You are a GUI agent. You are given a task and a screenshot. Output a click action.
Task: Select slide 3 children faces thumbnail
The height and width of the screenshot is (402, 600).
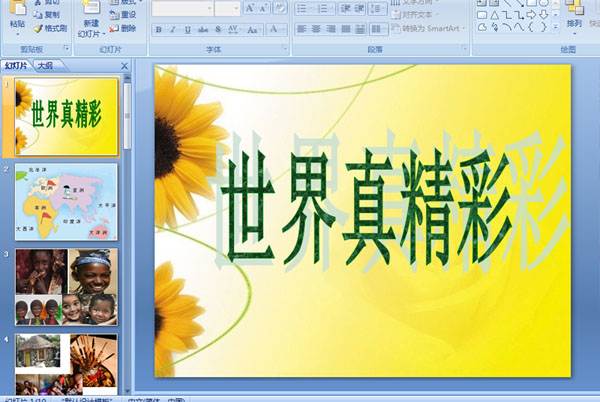[66, 287]
